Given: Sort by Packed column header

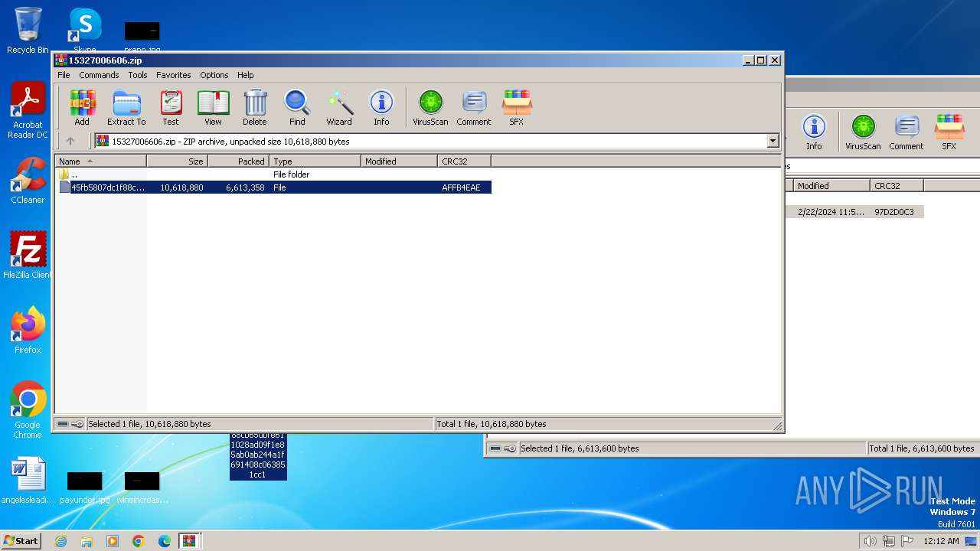Looking at the screenshot, I should tap(238, 161).
